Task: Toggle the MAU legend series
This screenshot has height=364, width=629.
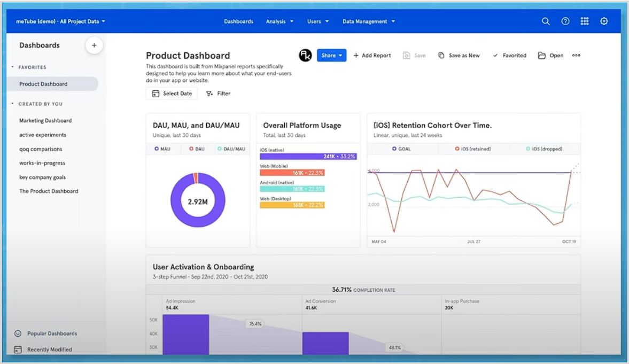Action: tap(162, 149)
